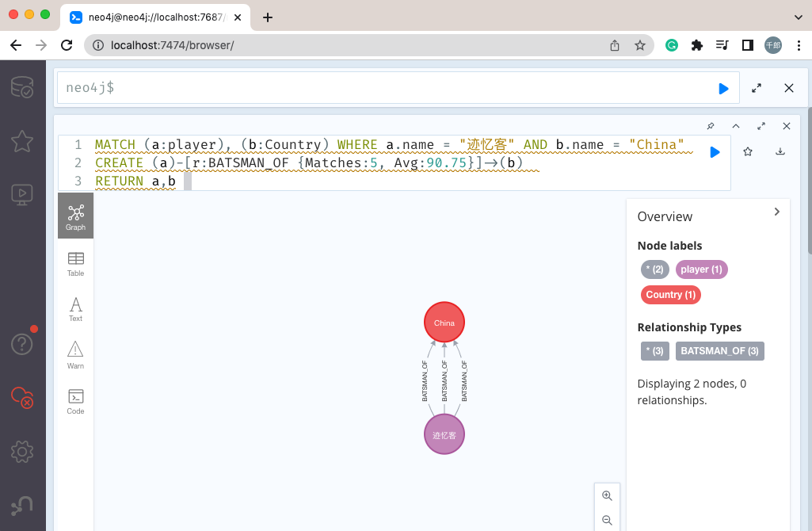The image size is (812, 531).
Task: Click the page scrollbar on right edge
Action: click(809, 180)
